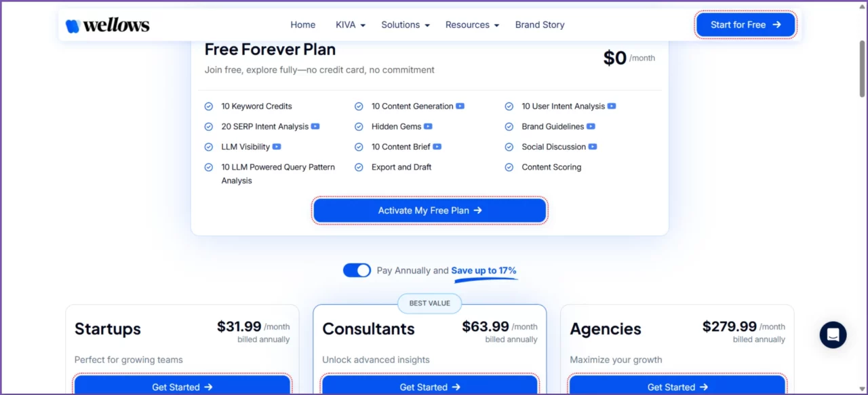This screenshot has width=868, height=395.
Task: Expand the Resources dropdown
Action: [472, 24]
